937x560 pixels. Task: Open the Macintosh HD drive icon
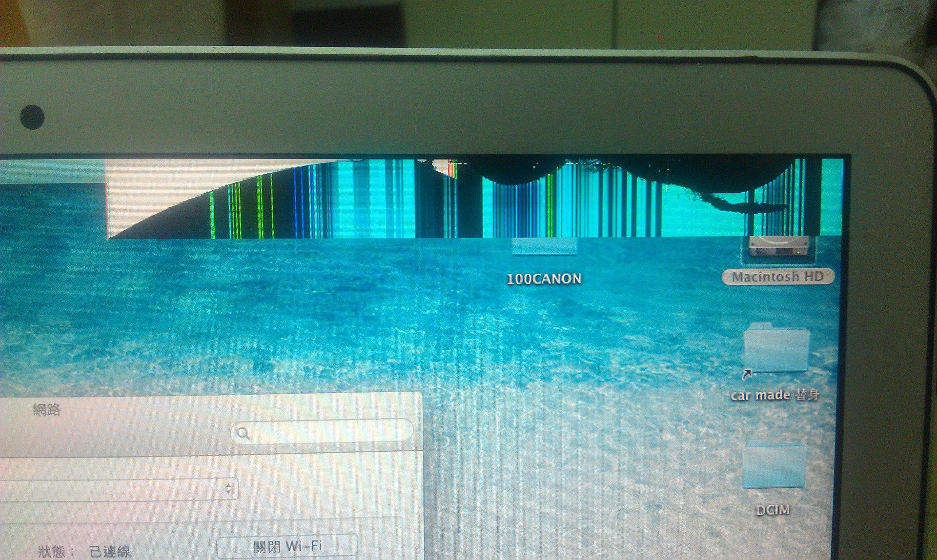click(x=778, y=249)
